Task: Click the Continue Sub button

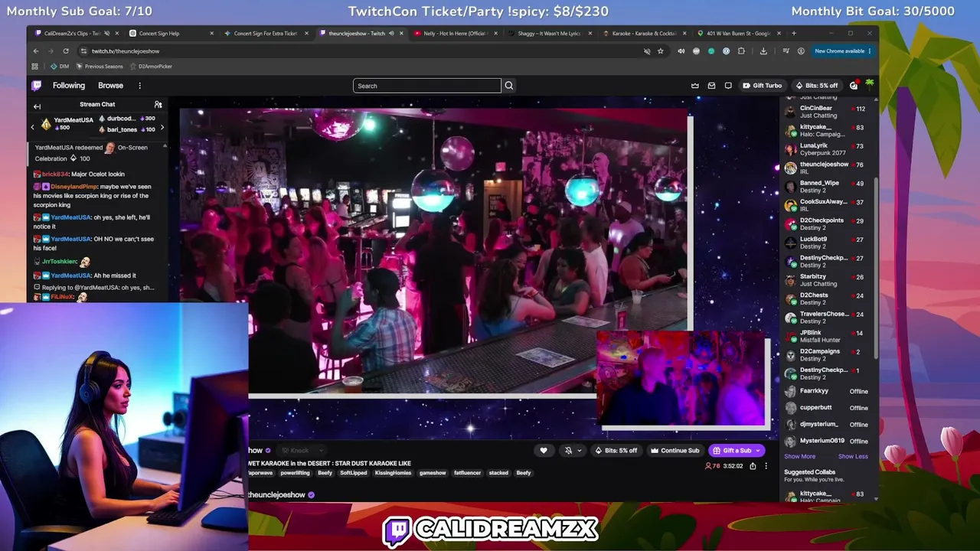Action: click(x=675, y=451)
